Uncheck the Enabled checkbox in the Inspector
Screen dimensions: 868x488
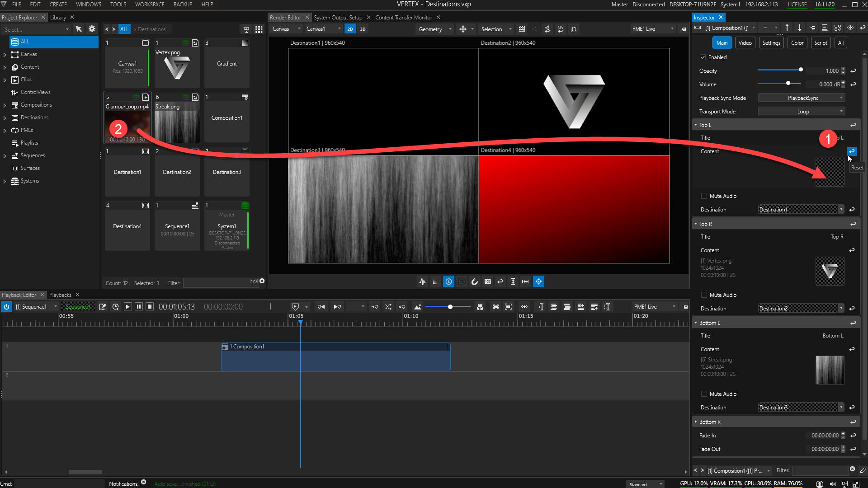pos(703,57)
